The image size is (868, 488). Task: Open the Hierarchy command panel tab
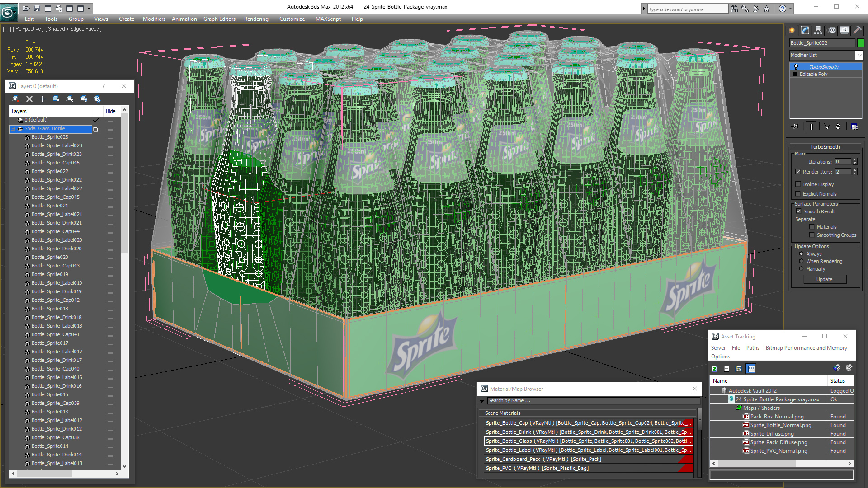(818, 30)
